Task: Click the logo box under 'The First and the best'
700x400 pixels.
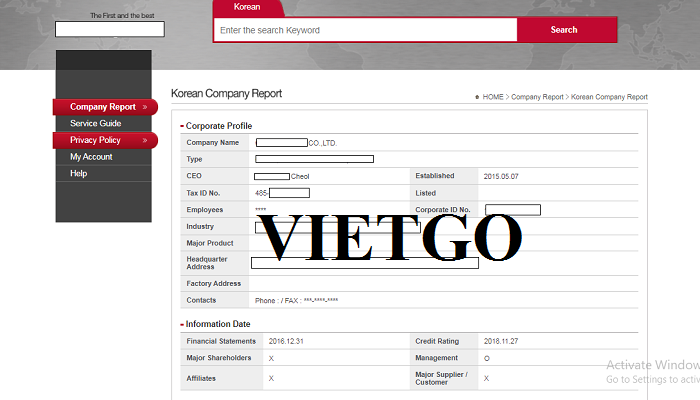Action: click(110, 29)
